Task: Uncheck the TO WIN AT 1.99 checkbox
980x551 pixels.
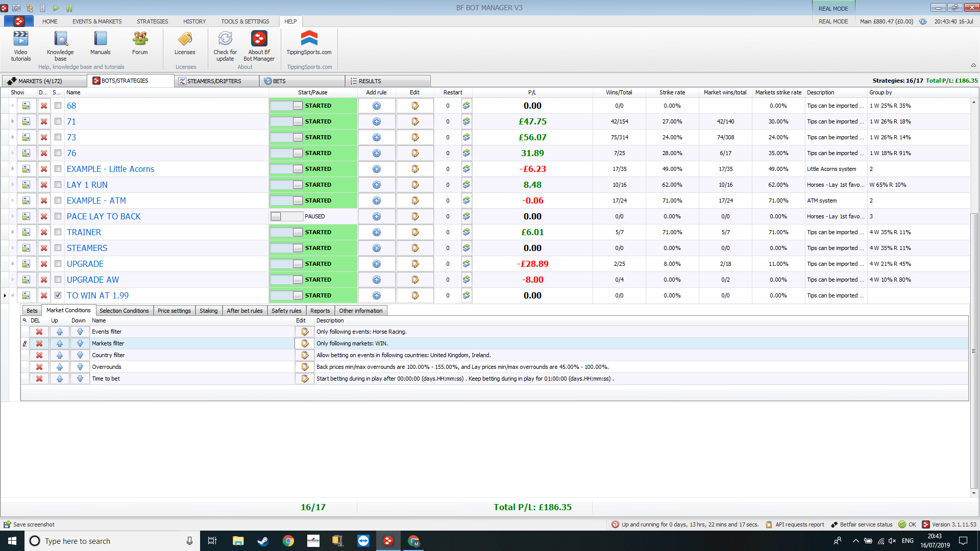Action: [58, 295]
